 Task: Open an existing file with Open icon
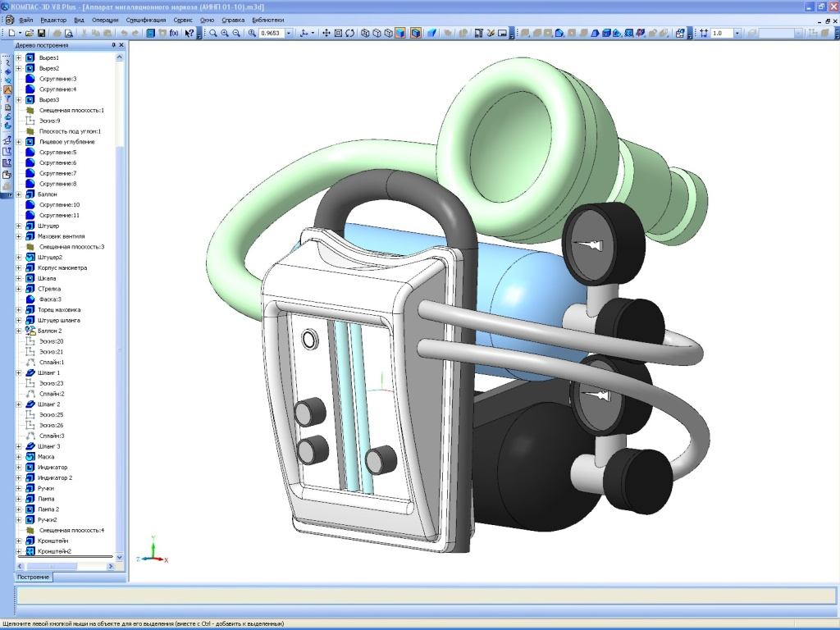coord(27,34)
